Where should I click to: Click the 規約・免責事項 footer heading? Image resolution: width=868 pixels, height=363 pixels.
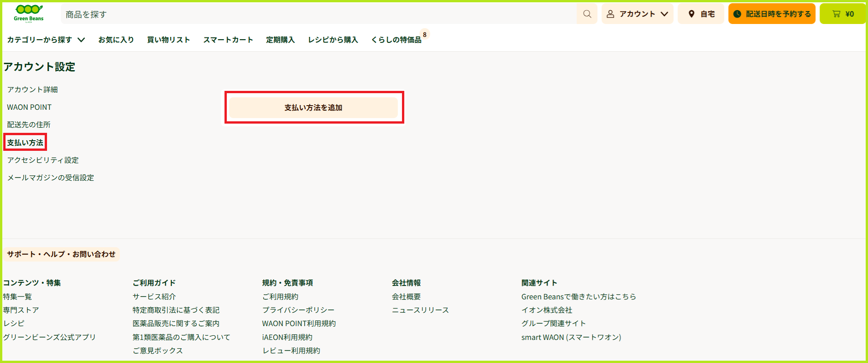288,283
